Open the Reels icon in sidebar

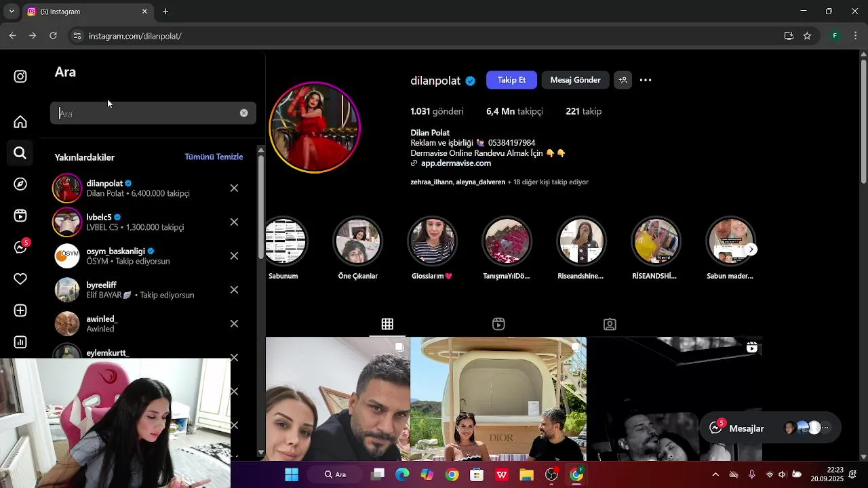tap(20, 216)
